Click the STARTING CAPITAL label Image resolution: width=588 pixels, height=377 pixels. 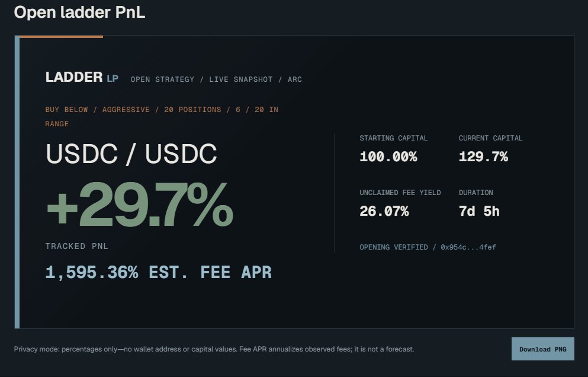coord(393,138)
